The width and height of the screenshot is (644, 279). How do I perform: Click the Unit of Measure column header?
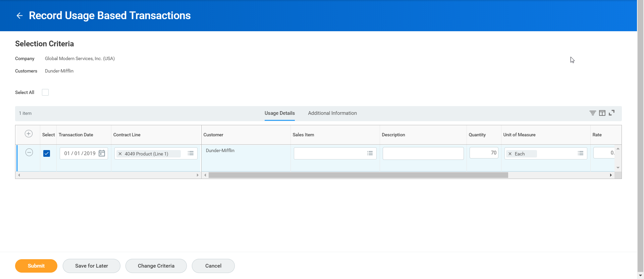coord(519,135)
